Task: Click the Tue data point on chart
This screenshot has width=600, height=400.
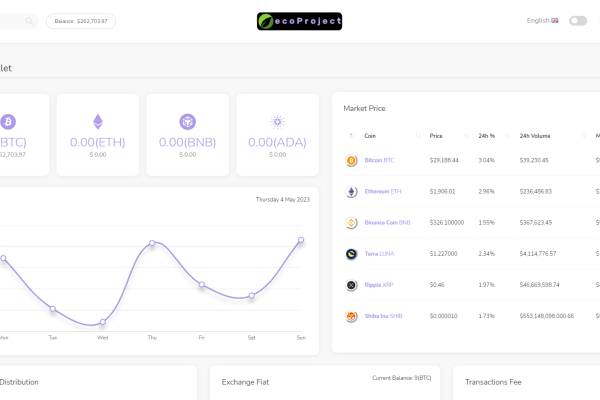Action: [x=53, y=309]
